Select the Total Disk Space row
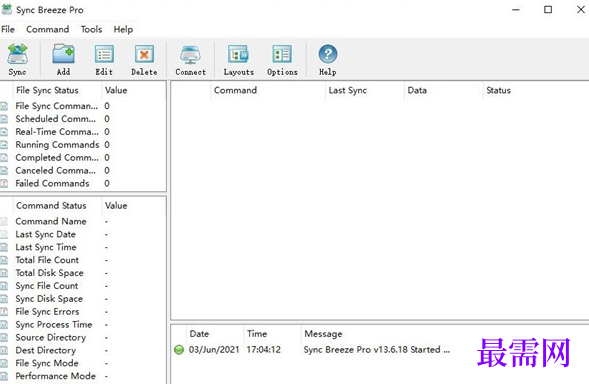This screenshot has height=384, width=589. 83,273
